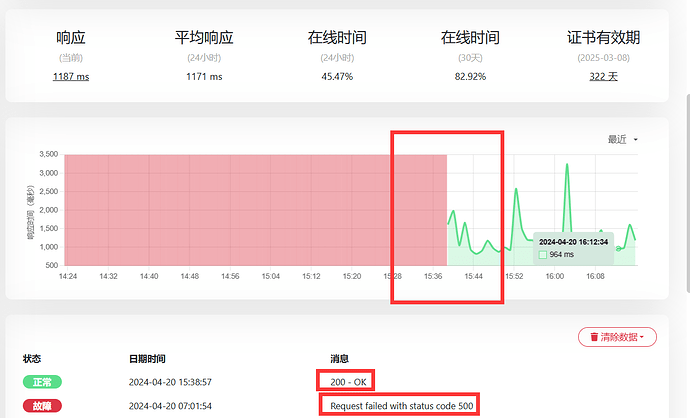
Task: Click the chart tooltip showing 964 ms
Action: tap(573, 249)
